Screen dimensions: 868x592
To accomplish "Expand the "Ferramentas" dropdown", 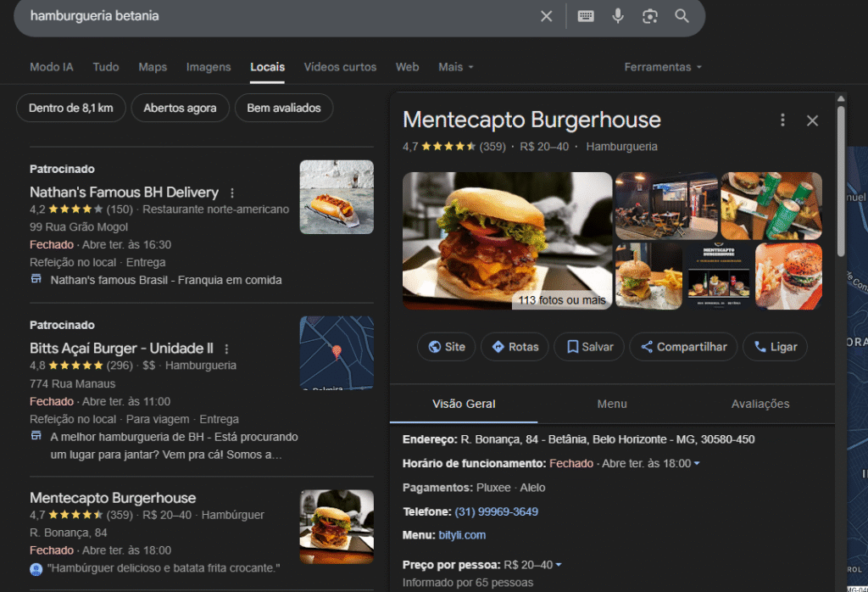I will click(663, 67).
